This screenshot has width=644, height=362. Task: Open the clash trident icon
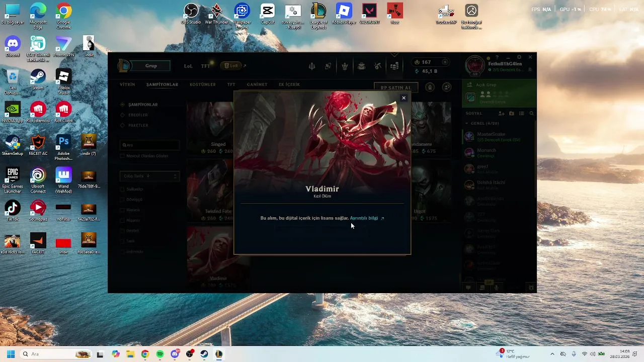point(312,66)
